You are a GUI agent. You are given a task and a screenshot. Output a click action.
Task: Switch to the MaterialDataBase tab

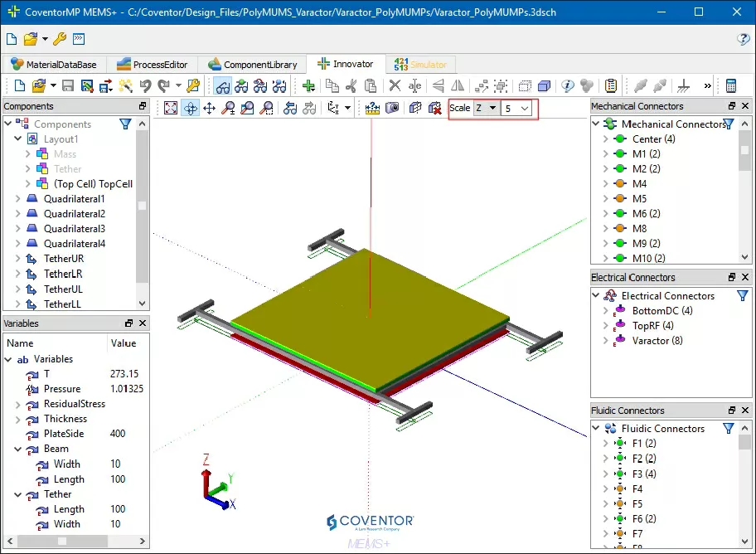click(54, 64)
